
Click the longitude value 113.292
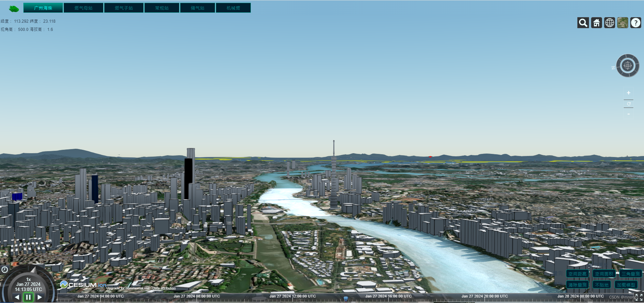21,21
